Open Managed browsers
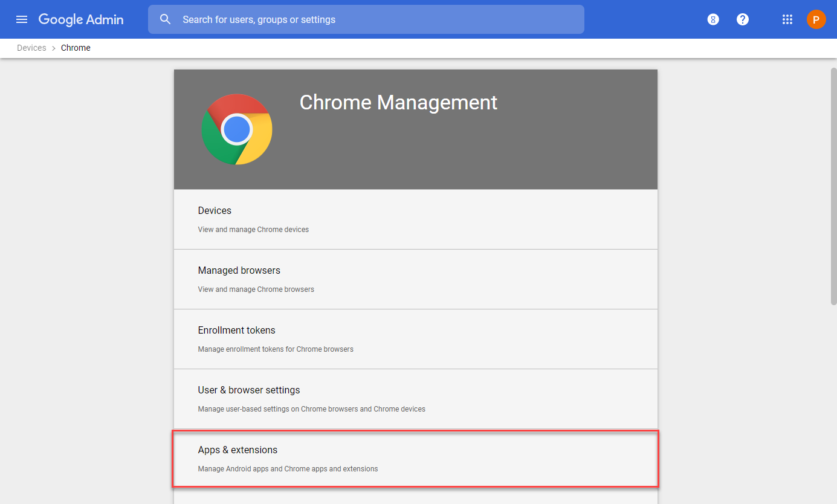This screenshot has height=504, width=837. [x=416, y=279]
